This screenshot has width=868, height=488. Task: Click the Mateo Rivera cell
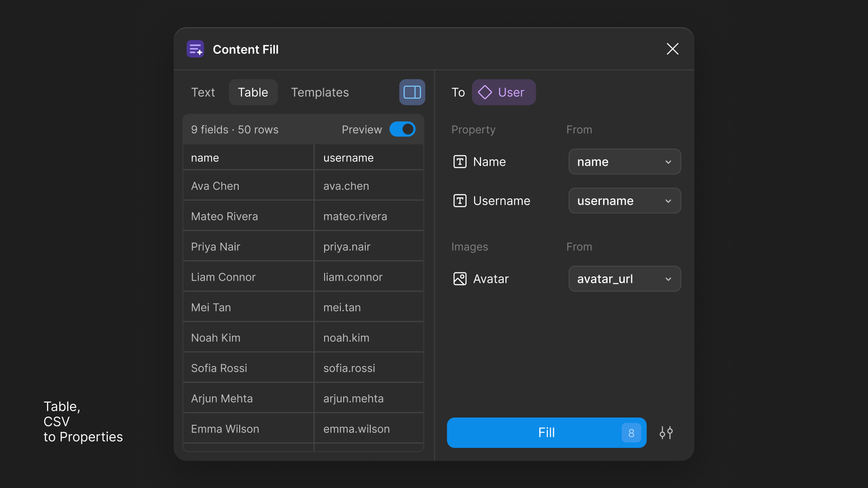click(248, 216)
